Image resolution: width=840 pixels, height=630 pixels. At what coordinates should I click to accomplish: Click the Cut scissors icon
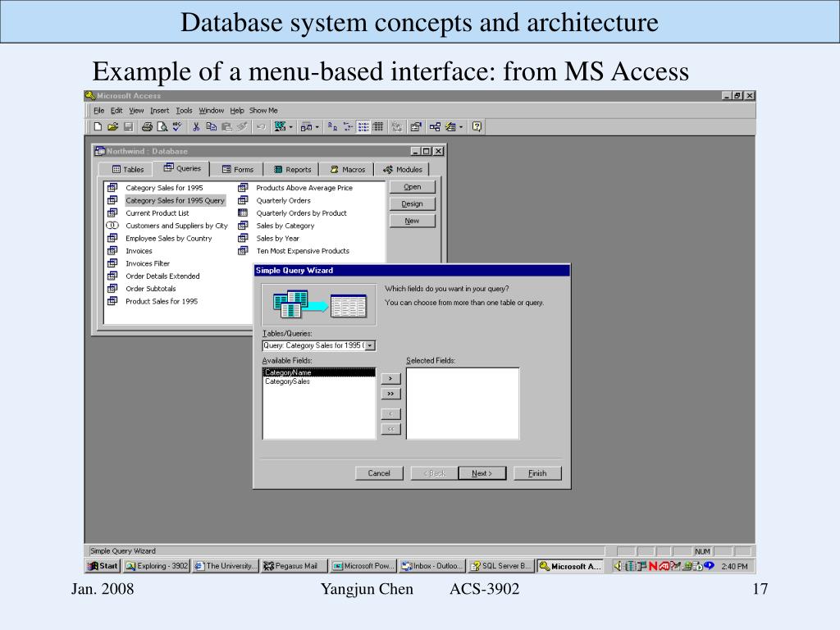coord(196,127)
